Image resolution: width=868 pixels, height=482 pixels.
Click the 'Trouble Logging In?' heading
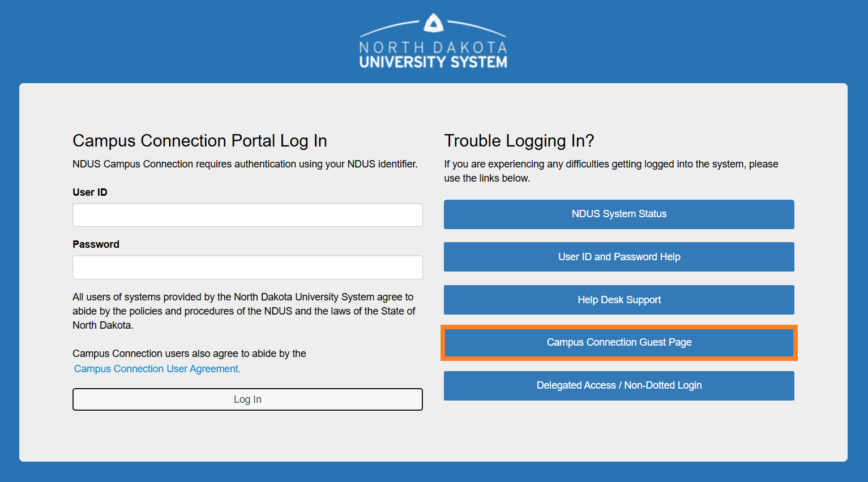click(x=519, y=140)
